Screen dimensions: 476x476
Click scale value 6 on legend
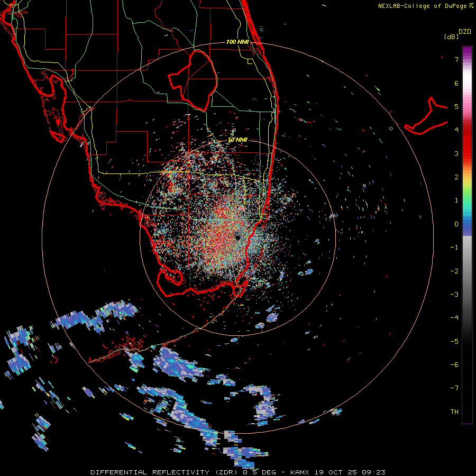(x=456, y=83)
